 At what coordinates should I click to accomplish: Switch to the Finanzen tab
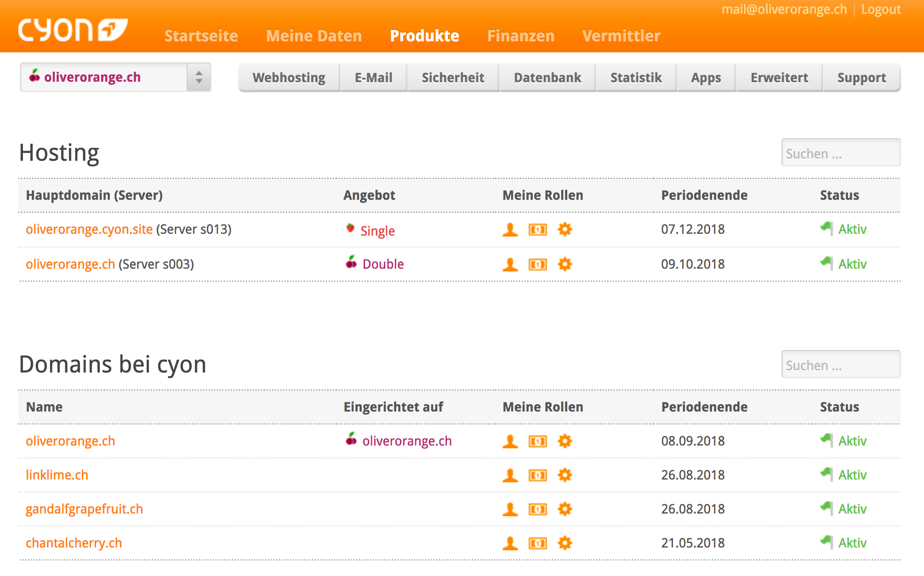pos(520,36)
